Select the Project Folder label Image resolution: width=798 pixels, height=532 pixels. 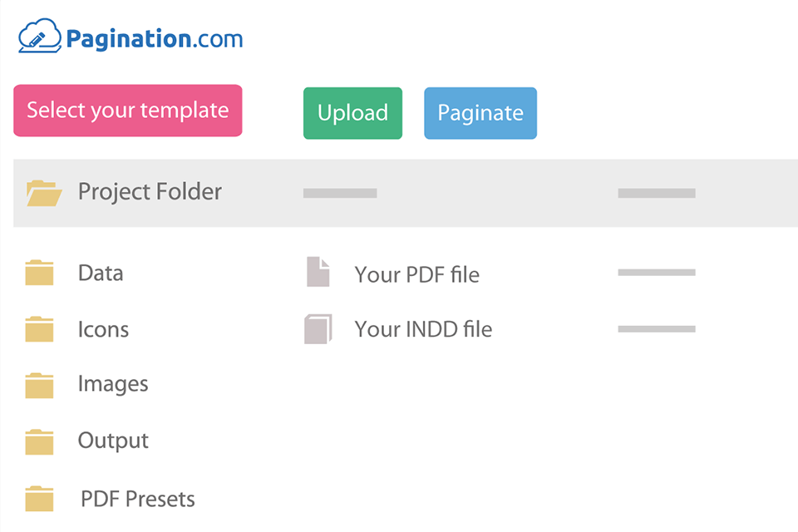pyautogui.click(x=150, y=192)
